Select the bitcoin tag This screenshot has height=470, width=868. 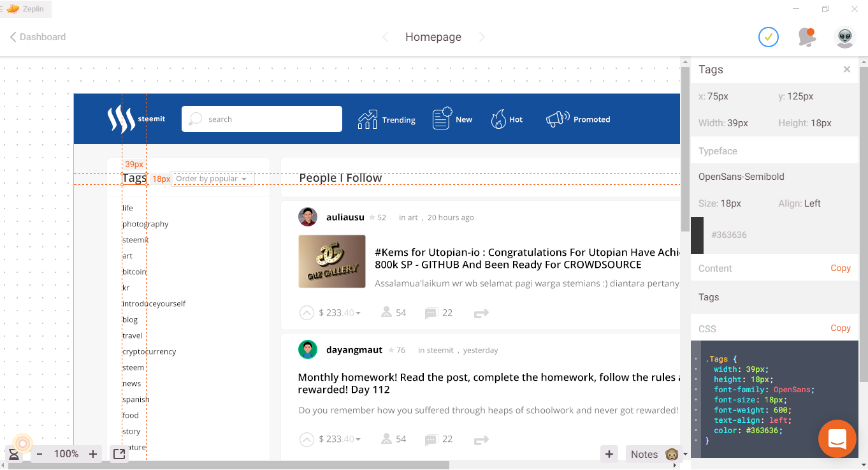[134, 272]
